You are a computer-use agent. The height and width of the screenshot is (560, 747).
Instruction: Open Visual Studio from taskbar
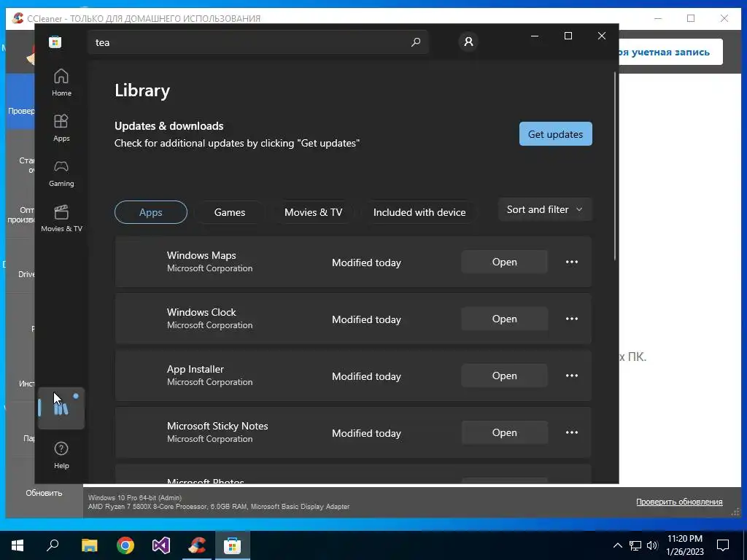pyautogui.click(x=161, y=545)
